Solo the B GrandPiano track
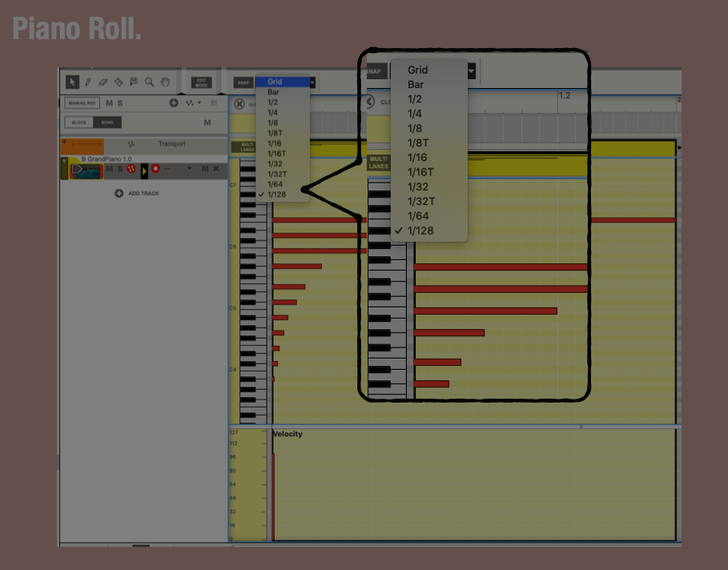Viewport: 728px width, 570px height. point(120,169)
